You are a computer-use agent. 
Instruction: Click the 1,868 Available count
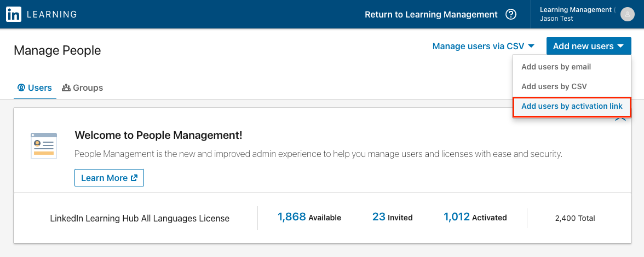tap(309, 217)
